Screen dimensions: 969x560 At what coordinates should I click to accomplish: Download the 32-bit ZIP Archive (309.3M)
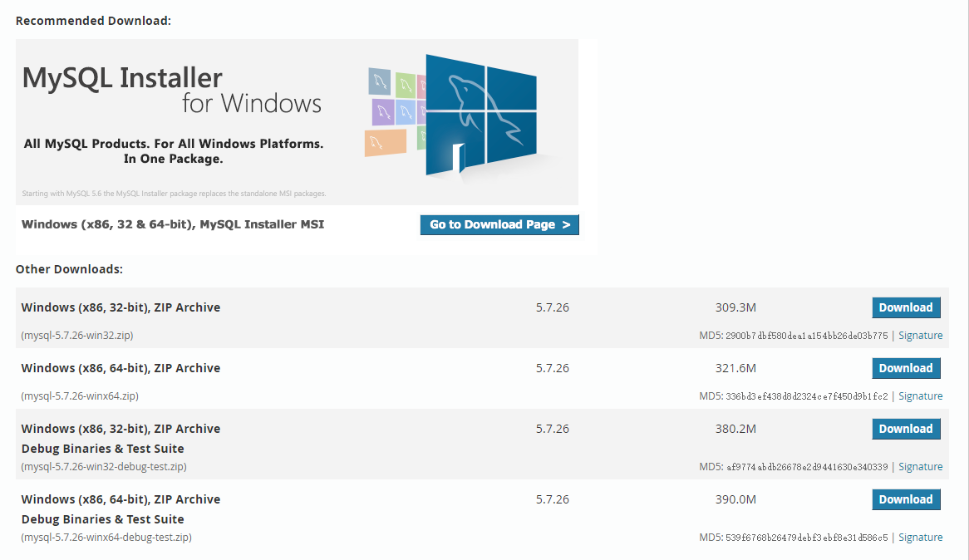tap(906, 307)
